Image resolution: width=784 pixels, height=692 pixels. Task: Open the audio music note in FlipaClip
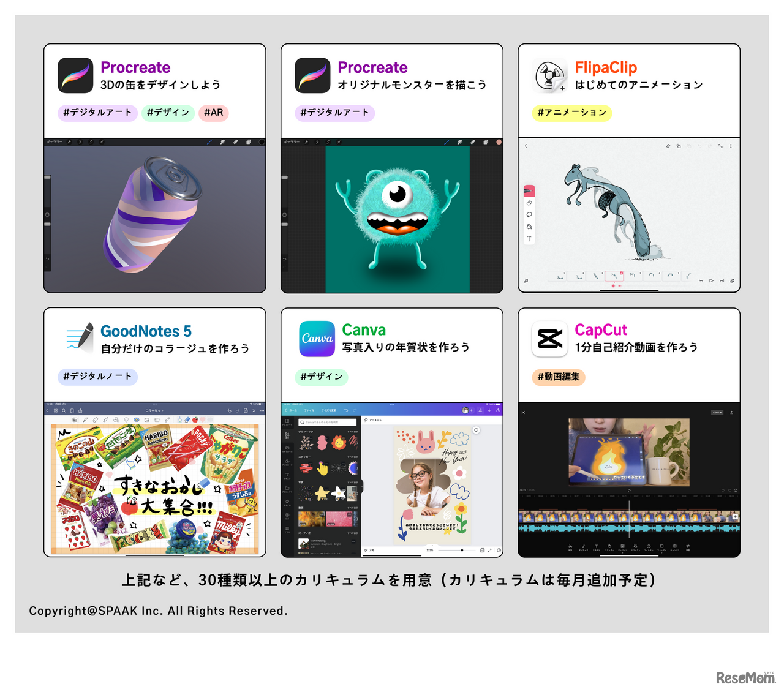coord(526,280)
